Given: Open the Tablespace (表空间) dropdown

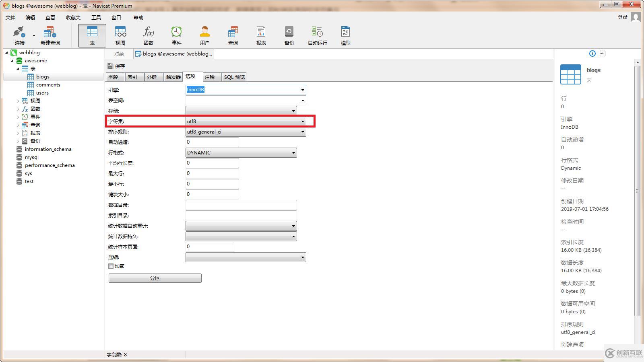Looking at the screenshot, I should [x=303, y=100].
